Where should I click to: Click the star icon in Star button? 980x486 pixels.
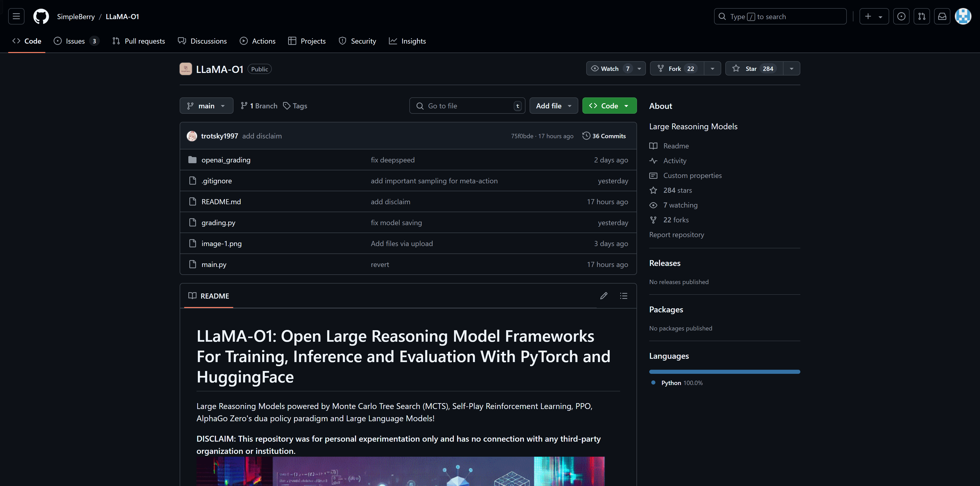pos(736,68)
